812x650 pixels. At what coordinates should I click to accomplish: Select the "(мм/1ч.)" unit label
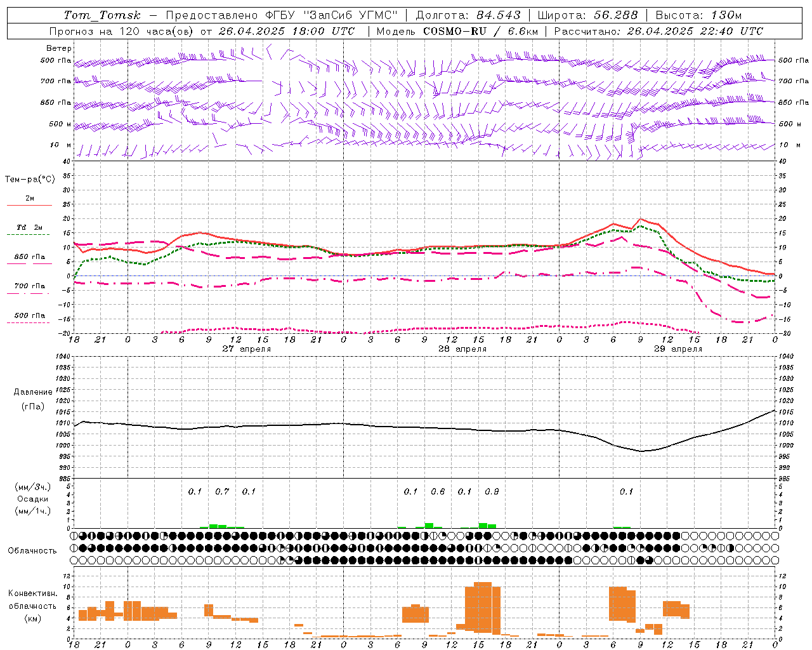(x=33, y=511)
